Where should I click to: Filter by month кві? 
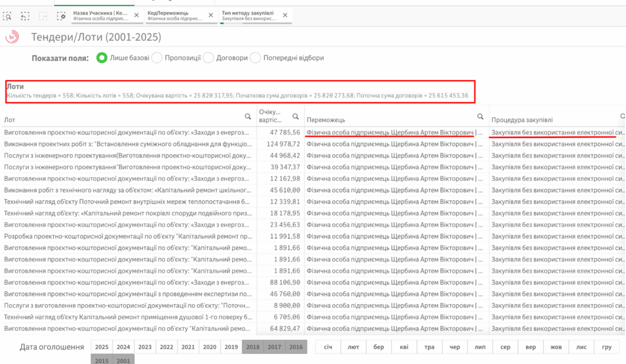404,347
